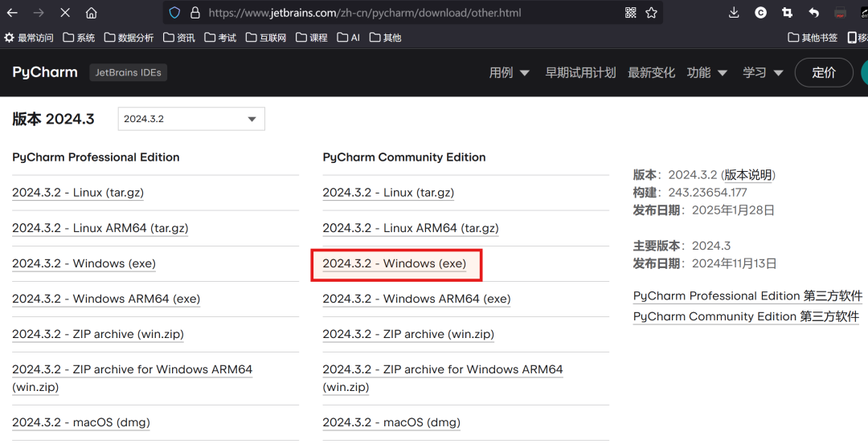Click the release date 2025年1月28日
The image size is (868, 448).
(x=734, y=210)
